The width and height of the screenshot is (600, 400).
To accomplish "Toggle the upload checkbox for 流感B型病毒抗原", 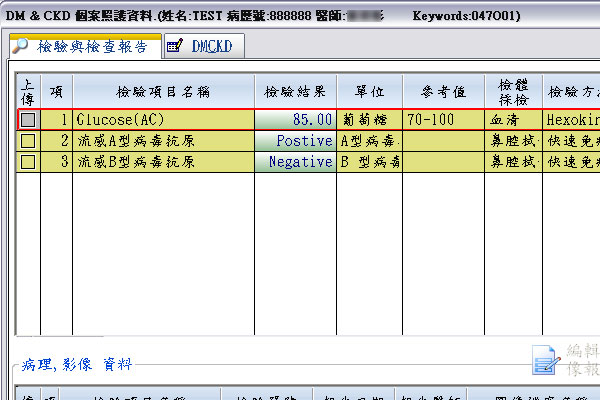I will 28,161.
